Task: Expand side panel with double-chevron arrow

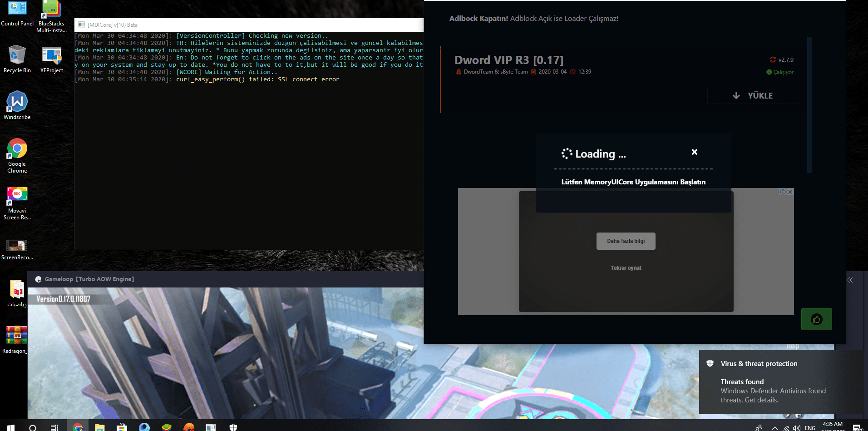Action: 850,280
